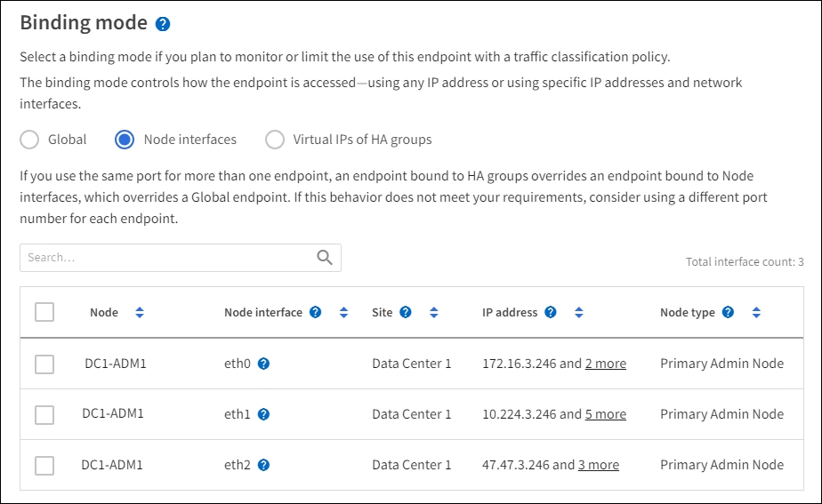Click the help icon beside eth1
This screenshot has height=504, width=822.
(x=264, y=414)
